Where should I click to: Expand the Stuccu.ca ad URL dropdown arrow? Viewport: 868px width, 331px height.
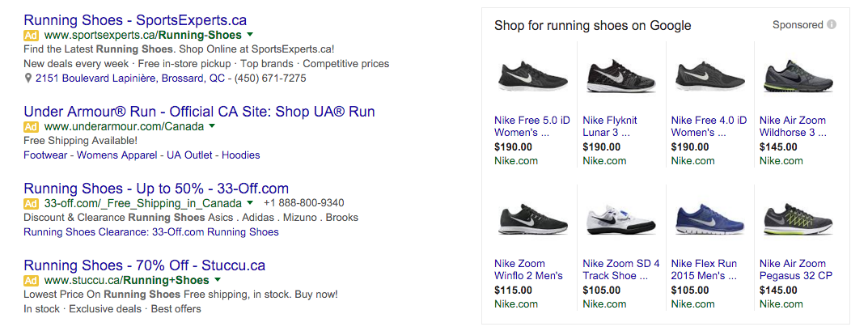[x=218, y=280]
